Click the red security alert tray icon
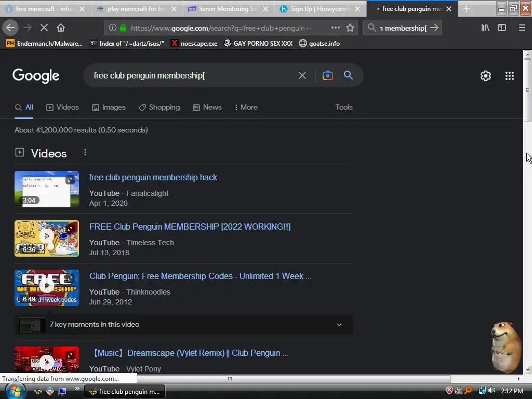The width and height of the screenshot is (532, 399). (449, 391)
